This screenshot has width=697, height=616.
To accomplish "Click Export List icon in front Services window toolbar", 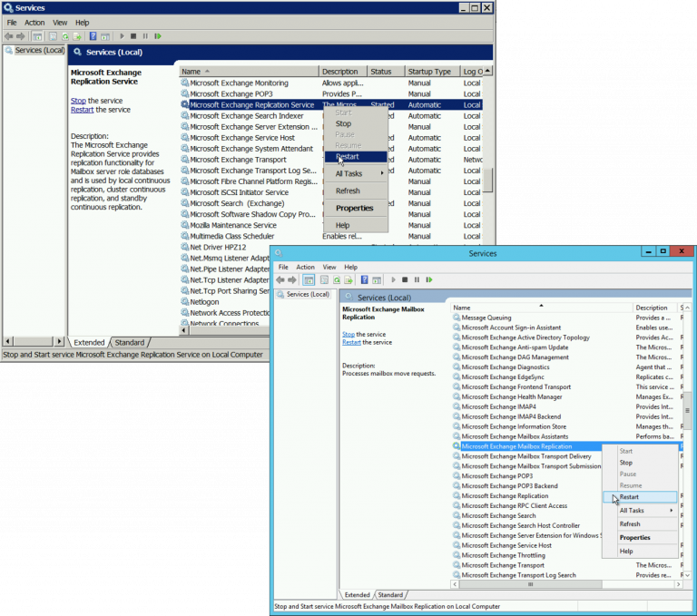I will click(x=348, y=280).
